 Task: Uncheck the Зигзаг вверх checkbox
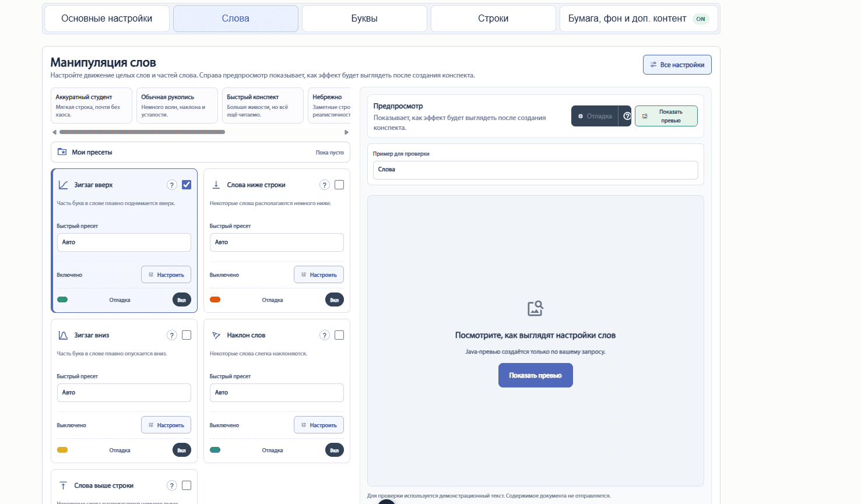(187, 185)
